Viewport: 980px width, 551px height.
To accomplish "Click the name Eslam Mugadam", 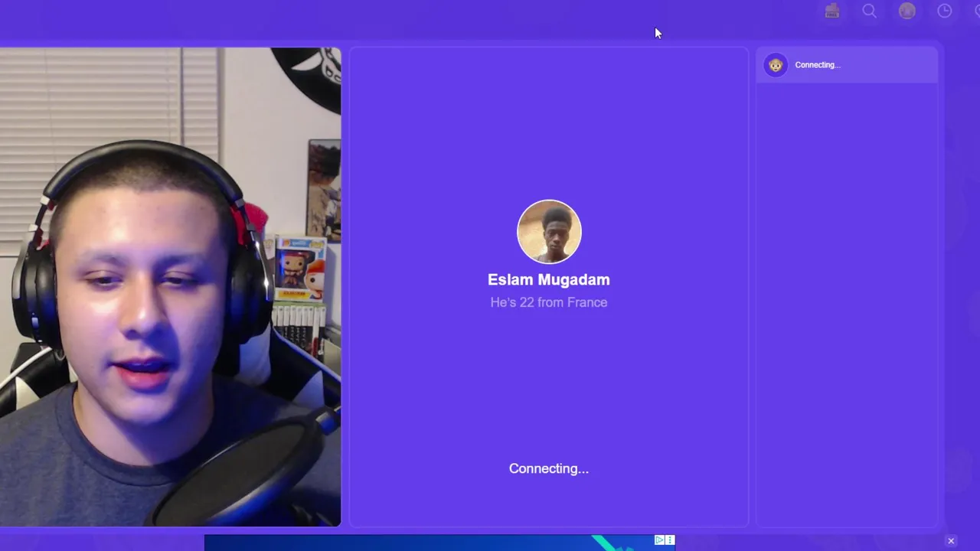I will coord(549,279).
